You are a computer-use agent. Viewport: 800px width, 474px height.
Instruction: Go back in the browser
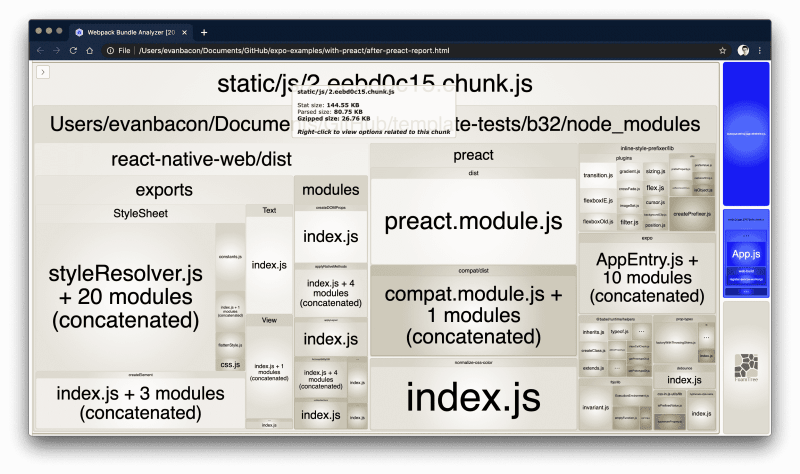[40, 51]
